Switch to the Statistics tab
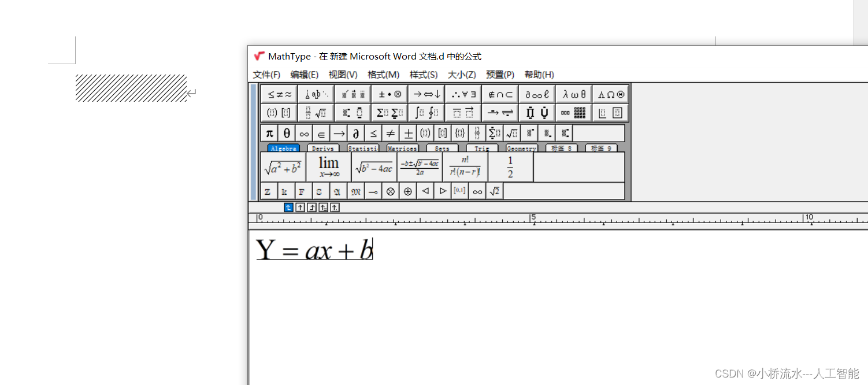Viewport: 868px width, 385px height. 363,149
